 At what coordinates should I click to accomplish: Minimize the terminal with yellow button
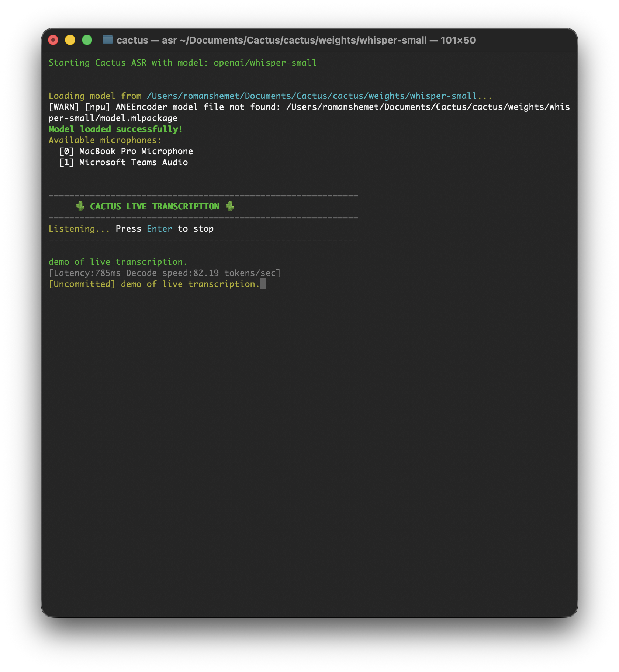coord(70,40)
